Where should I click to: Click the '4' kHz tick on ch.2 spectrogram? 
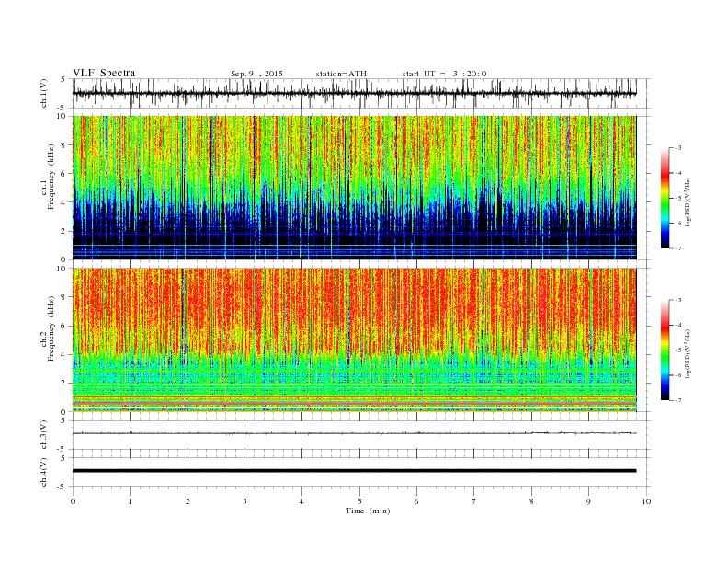(x=63, y=354)
